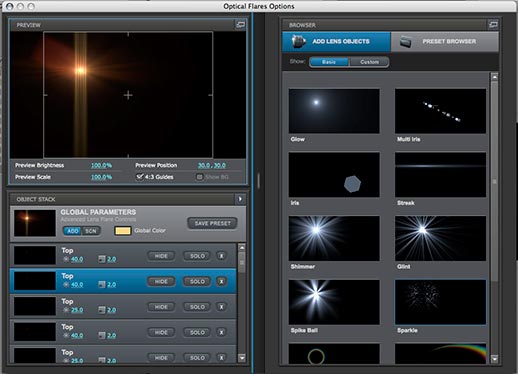Screen dimensions: 518x374
Task: Hide the highlighted Top object
Action: 161,282
